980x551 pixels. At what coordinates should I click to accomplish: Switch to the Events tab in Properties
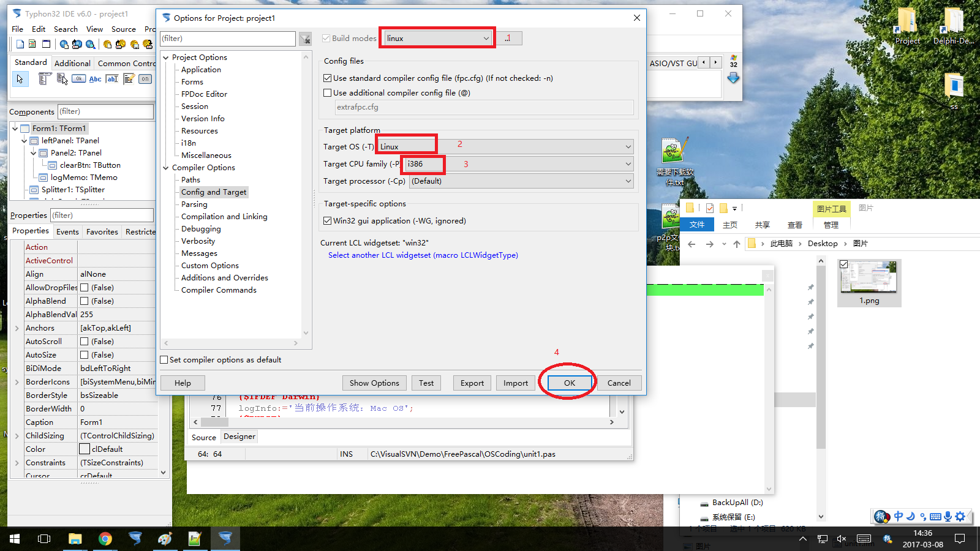tap(67, 232)
